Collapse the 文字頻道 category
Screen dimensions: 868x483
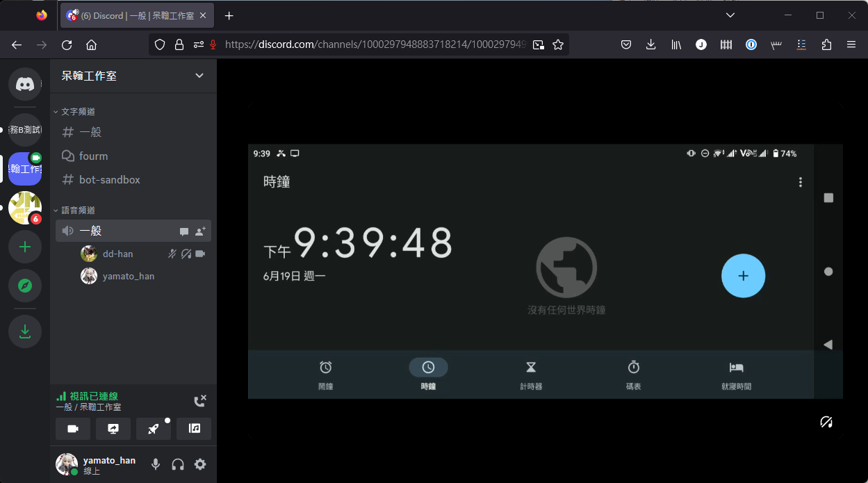78,111
